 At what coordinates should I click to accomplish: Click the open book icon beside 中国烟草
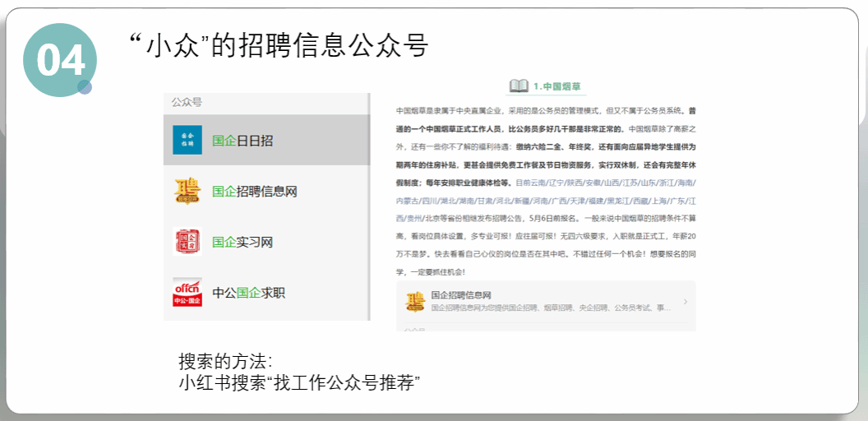click(x=519, y=86)
